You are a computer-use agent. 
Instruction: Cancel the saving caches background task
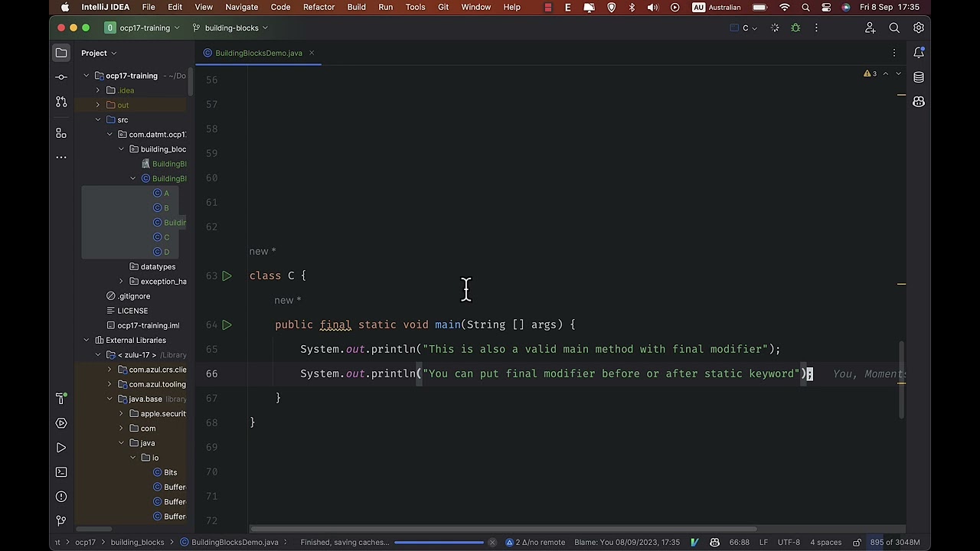pos(492,543)
